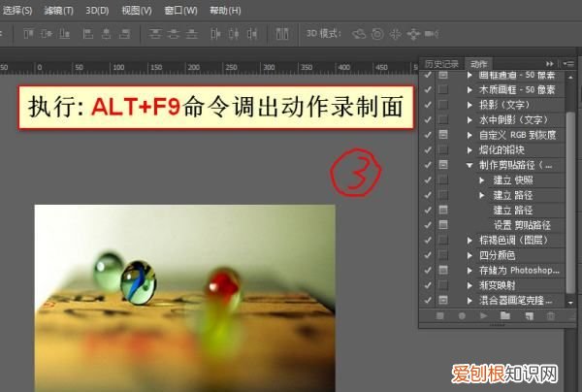Image resolution: width=582 pixels, height=392 pixels.
Task: Click the marbles photo on the canvas
Action: coord(185,298)
